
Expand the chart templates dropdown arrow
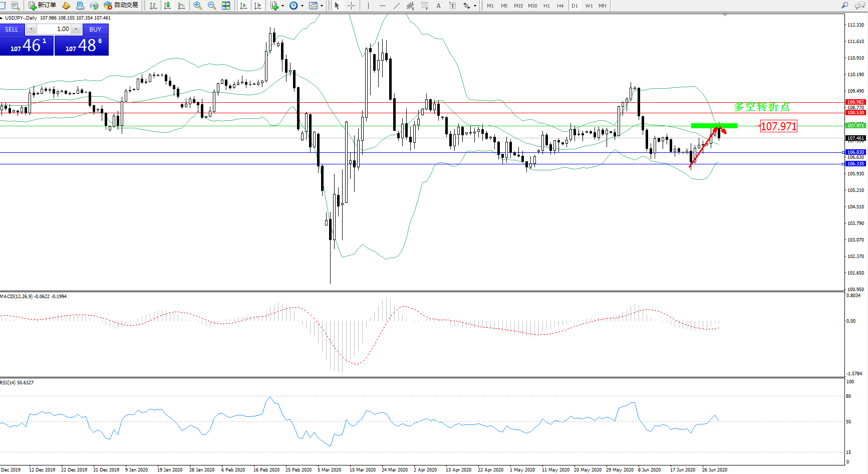pos(322,6)
